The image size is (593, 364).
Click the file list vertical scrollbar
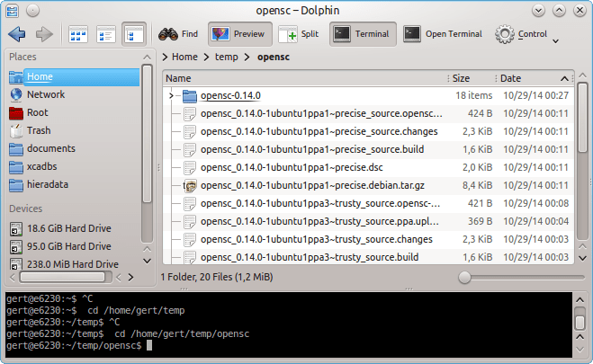click(x=583, y=118)
